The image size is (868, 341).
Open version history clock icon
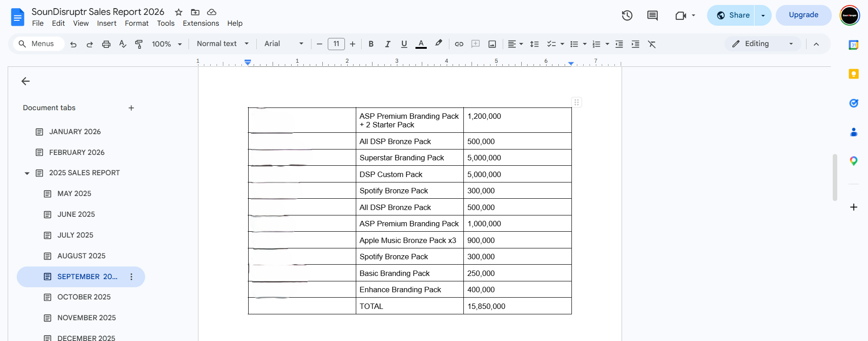(x=627, y=15)
